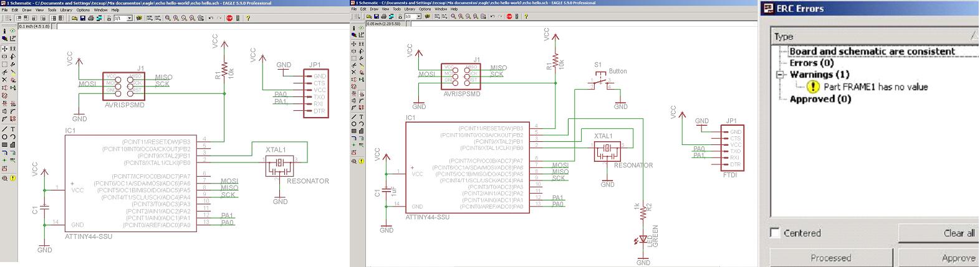Click Undo arrow in right window toolbar

click(x=492, y=16)
